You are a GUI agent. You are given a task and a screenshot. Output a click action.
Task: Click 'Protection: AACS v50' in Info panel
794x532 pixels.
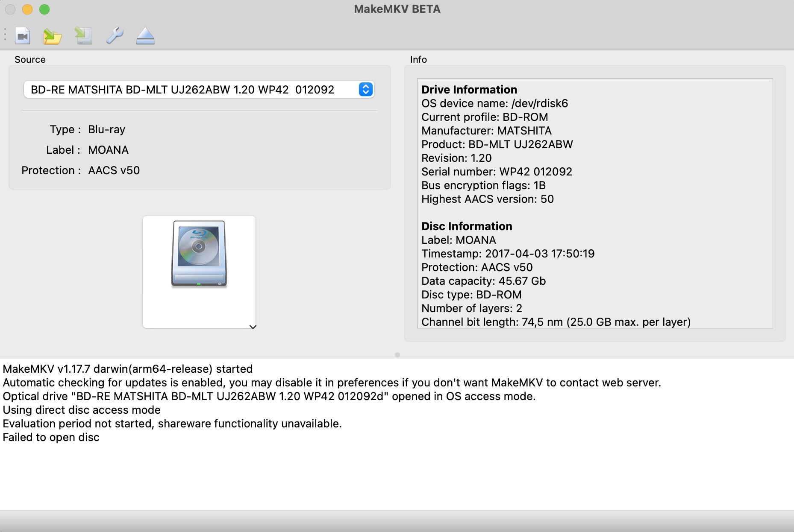(477, 267)
